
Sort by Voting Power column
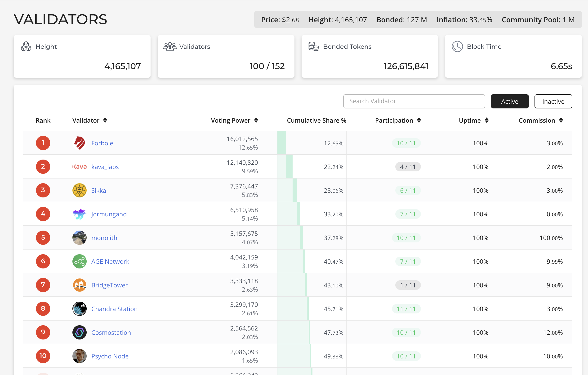[256, 120]
